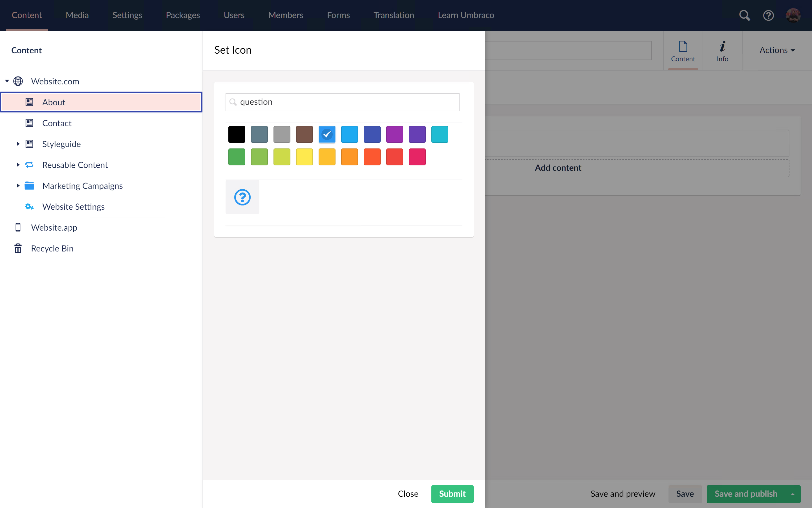Pick the purple color swatch
The image size is (812, 508).
395,134
